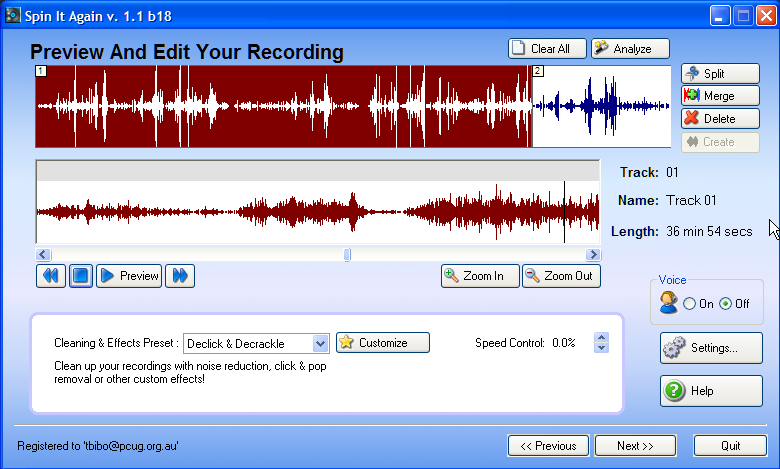The width and height of the screenshot is (780, 469).
Task: Run Analyze on the recording
Action: (x=630, y=49)
